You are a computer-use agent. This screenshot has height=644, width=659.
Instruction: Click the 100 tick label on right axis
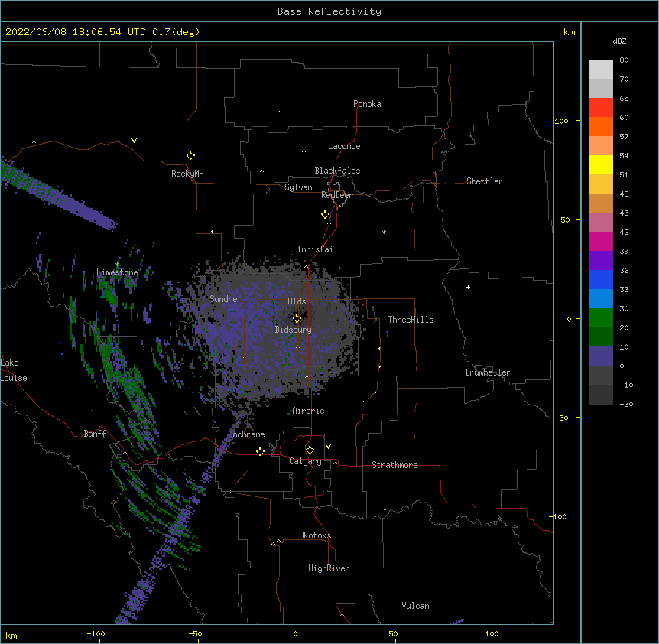click(x=561, y=121)
